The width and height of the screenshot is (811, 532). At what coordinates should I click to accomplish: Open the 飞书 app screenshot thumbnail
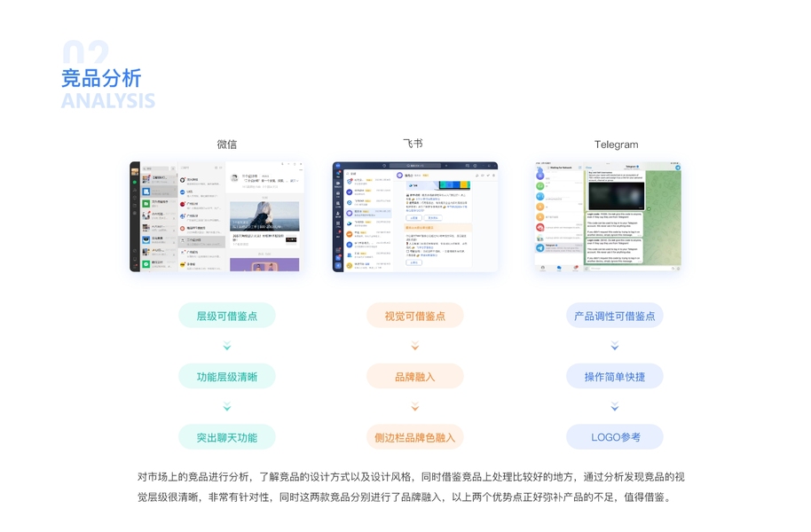click(x=414, y=216)
